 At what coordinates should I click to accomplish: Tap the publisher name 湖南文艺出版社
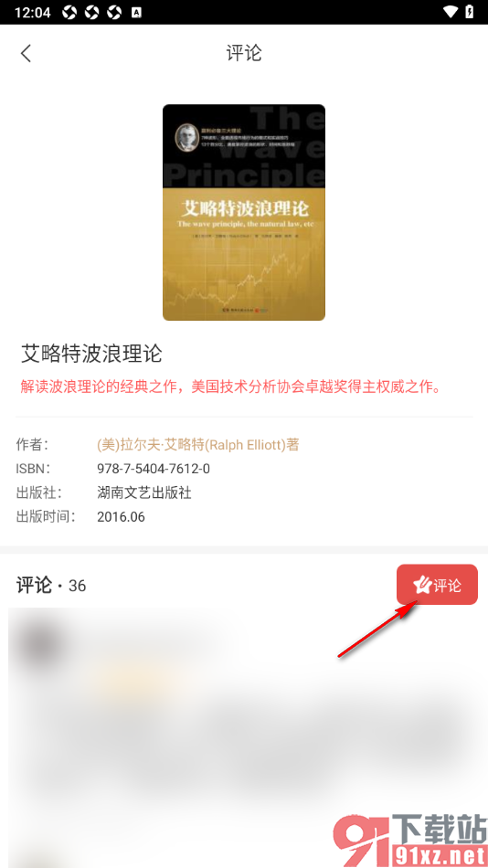144,492
